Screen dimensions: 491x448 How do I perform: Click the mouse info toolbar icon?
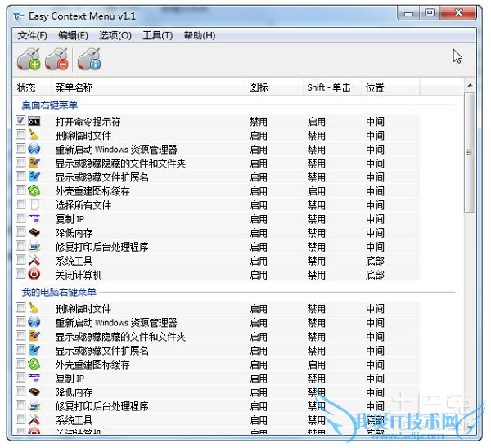pos(89,59)
